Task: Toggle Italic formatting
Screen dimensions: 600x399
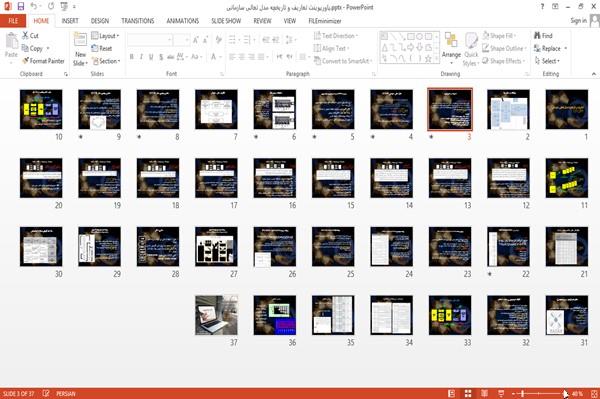Action: pyautogui.click(x=141, y=57)
